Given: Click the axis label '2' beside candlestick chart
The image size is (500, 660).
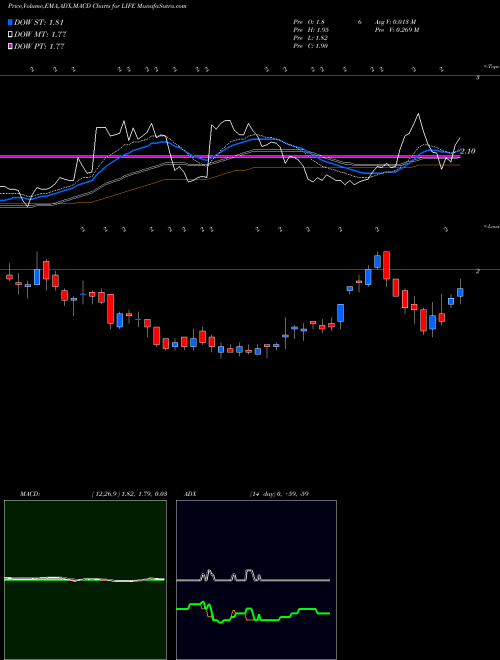Looking at the screenshot, I should pyautogui.click(x=477, y=271).
